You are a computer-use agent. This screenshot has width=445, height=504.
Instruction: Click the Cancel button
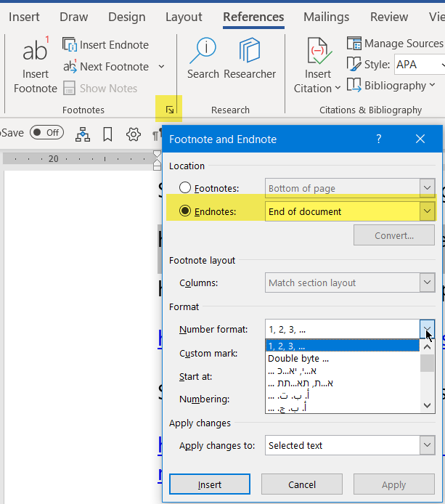[302, 484]
